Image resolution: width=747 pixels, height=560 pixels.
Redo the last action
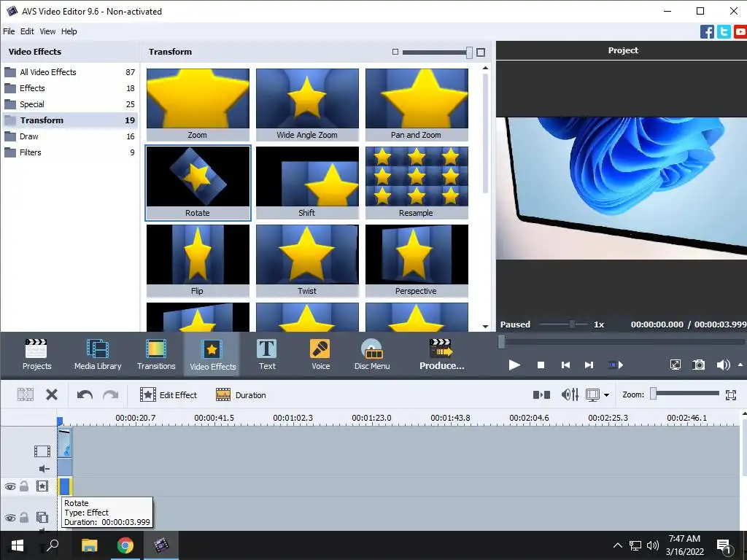[111, 394]
